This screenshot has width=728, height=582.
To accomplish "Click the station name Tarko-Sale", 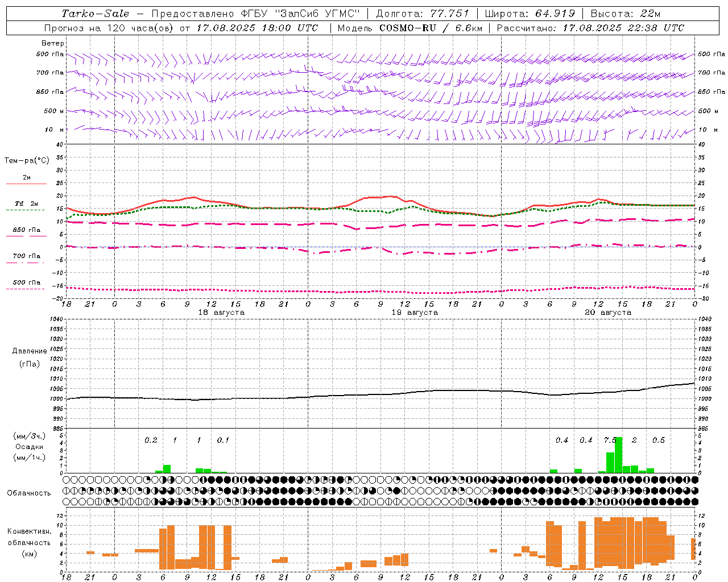I will click(95, 14).
